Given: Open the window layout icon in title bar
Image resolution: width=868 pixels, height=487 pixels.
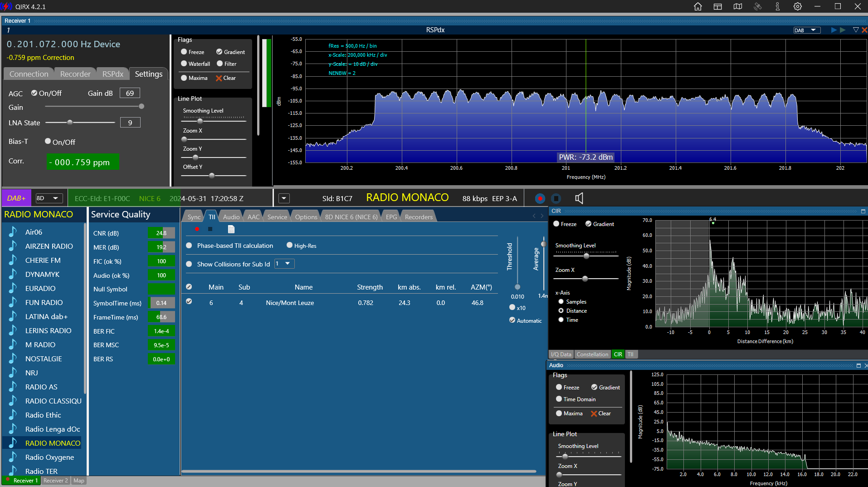Looking at the screenshot, I should pos(717,7).
